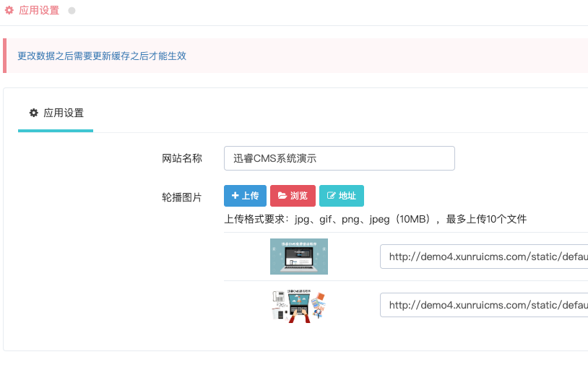Open the 应用设置 breadcrumb title
Screen dimensions: 588x383
(39, 11)
